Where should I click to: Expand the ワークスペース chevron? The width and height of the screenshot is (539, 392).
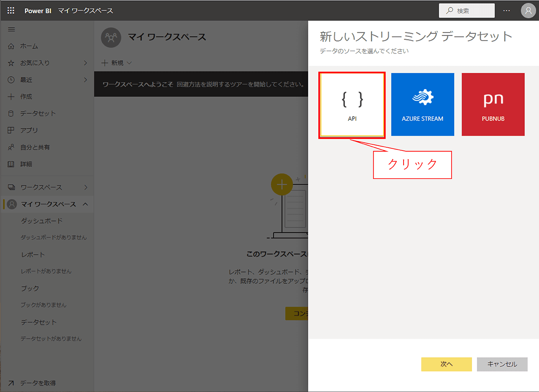click(x=86, y=188)
